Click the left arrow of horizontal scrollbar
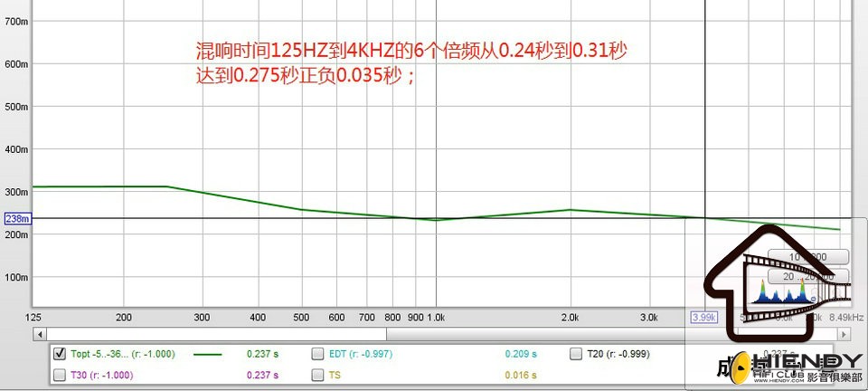The image size is (868, 391). coord(39,334)
